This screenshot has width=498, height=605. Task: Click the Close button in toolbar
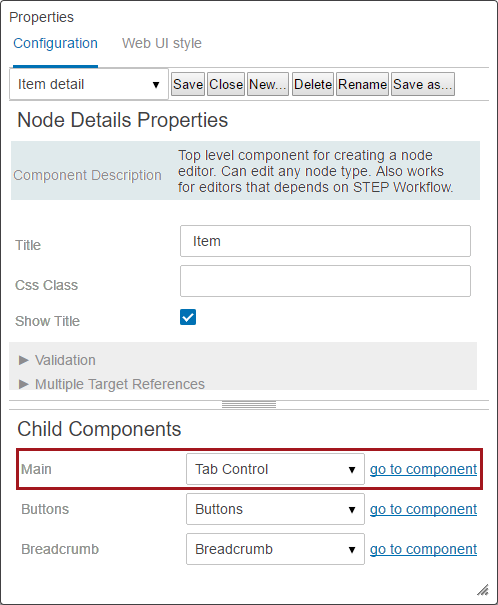226,84
